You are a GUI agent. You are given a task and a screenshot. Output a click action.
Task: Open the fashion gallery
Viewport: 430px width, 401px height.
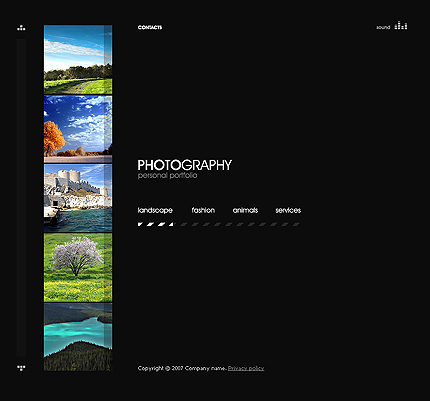pos(203,210)
